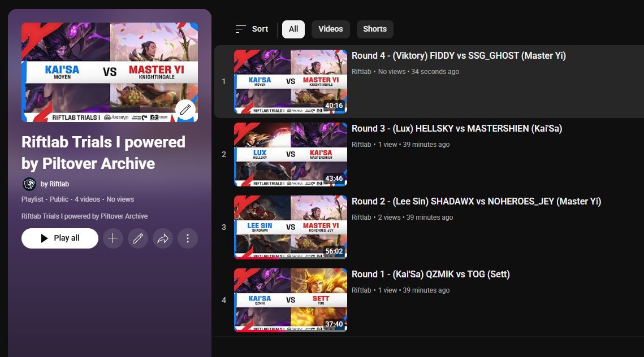Click Riftlab channel name under Round 2
The image size is (644, 357).
pos(361,217)
